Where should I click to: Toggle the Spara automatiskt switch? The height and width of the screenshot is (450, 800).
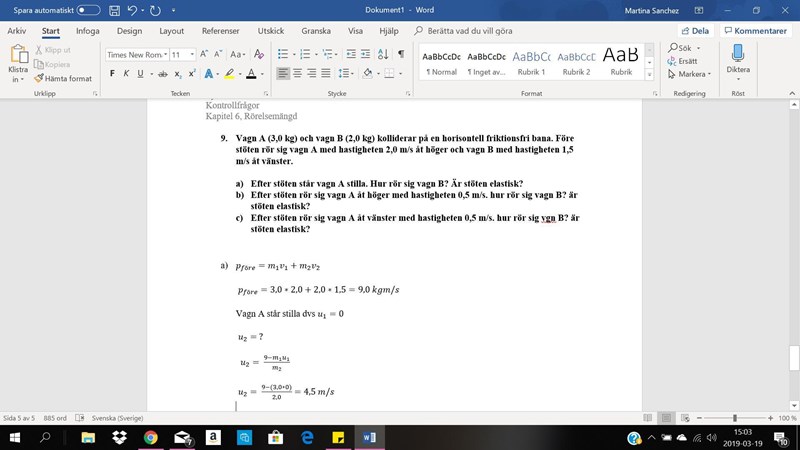pos(88,10)
